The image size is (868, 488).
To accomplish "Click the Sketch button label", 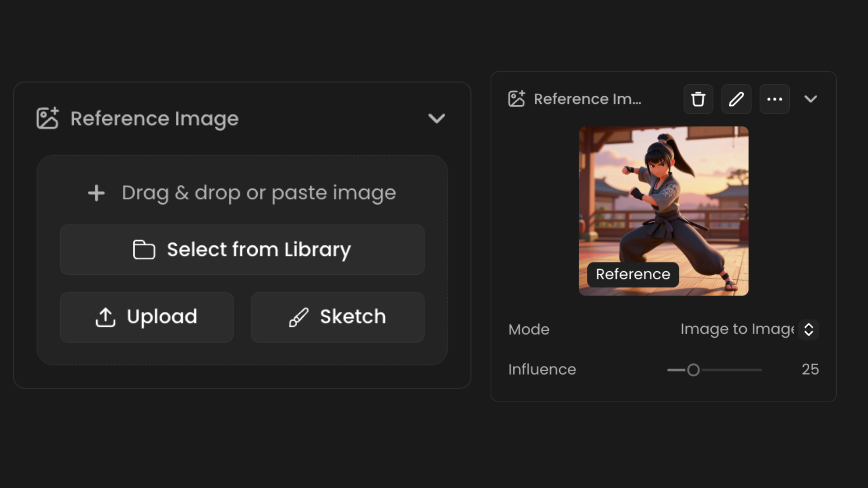I will 353,317.
